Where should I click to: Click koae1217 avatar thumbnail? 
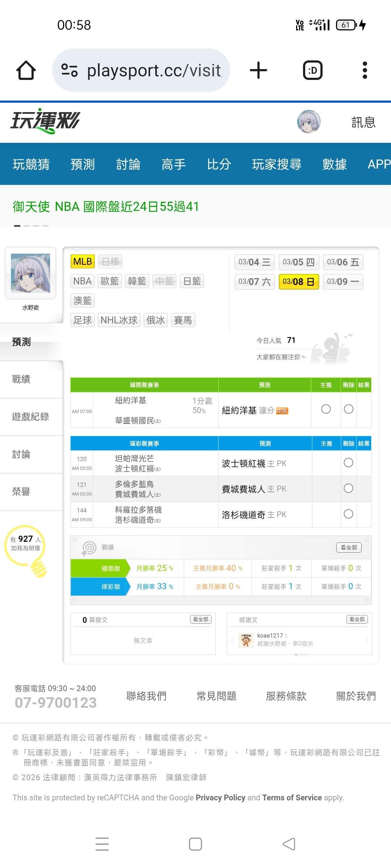(246, 640)
